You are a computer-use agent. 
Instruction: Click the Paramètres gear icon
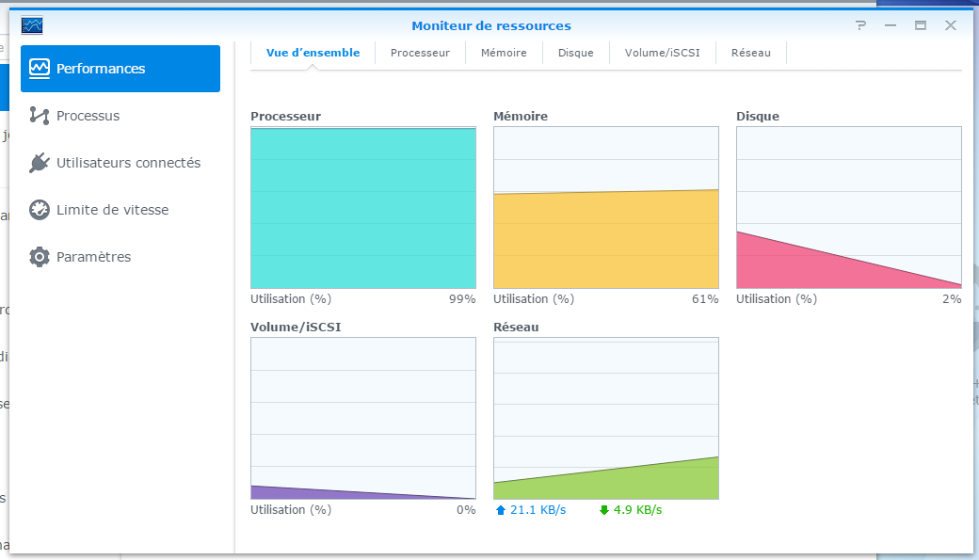(x=40, y=257)
